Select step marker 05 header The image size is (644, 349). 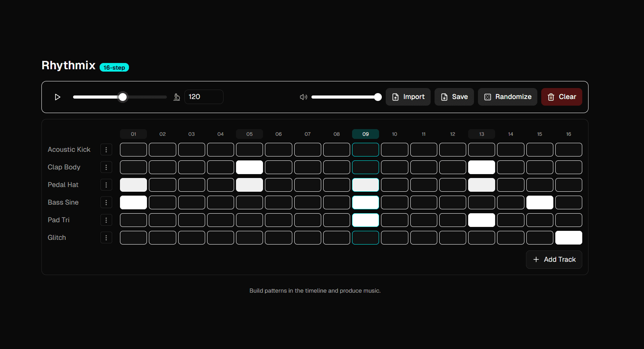(x=249, y=134)
